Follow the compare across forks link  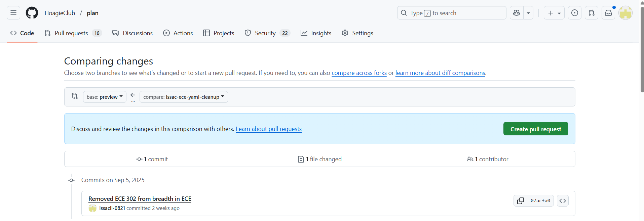(x=359, y=73)
